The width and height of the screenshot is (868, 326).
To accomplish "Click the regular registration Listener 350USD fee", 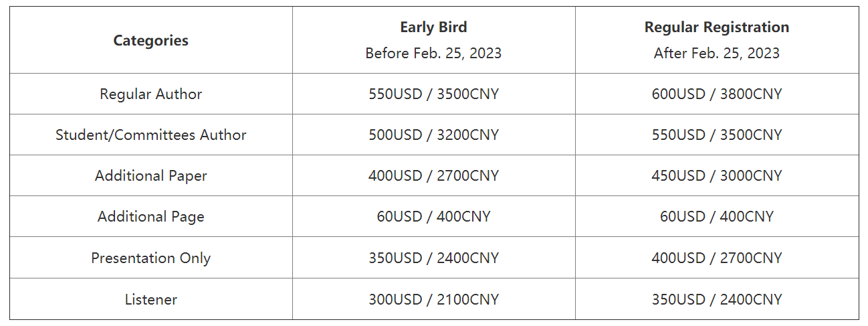I will click(717, 300).
